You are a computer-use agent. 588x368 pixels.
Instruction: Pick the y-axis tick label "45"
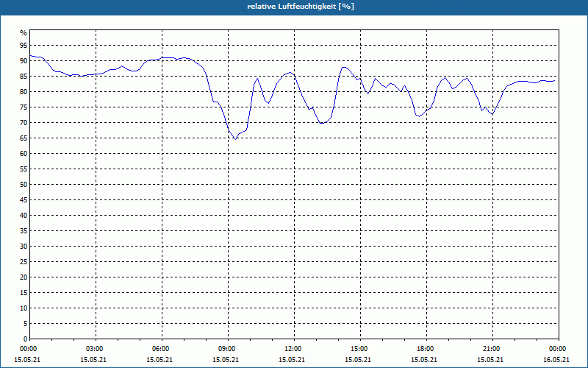(x=24, y=199)
